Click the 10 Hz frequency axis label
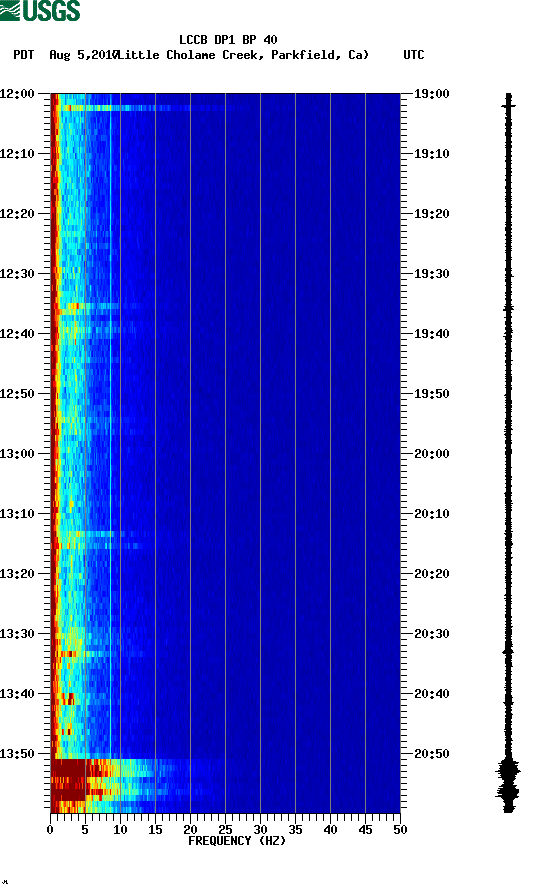 pos(120,830)
